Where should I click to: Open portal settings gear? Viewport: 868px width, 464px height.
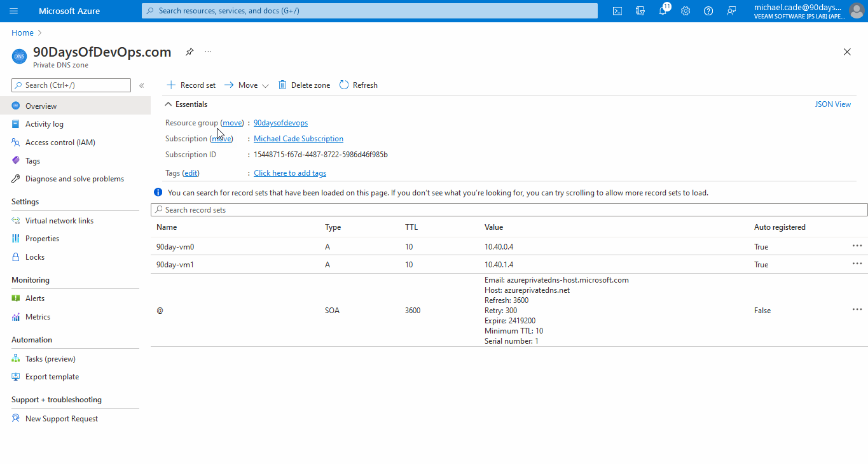685,11
